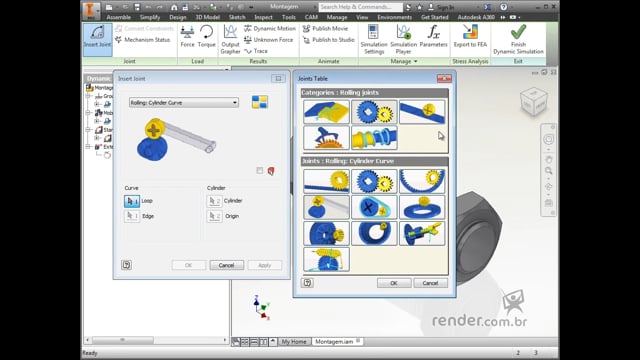Click Apply in Insert Joint dialog
Image resolution: width=640 pixels, height=360 pixels.
click(264, 265)
